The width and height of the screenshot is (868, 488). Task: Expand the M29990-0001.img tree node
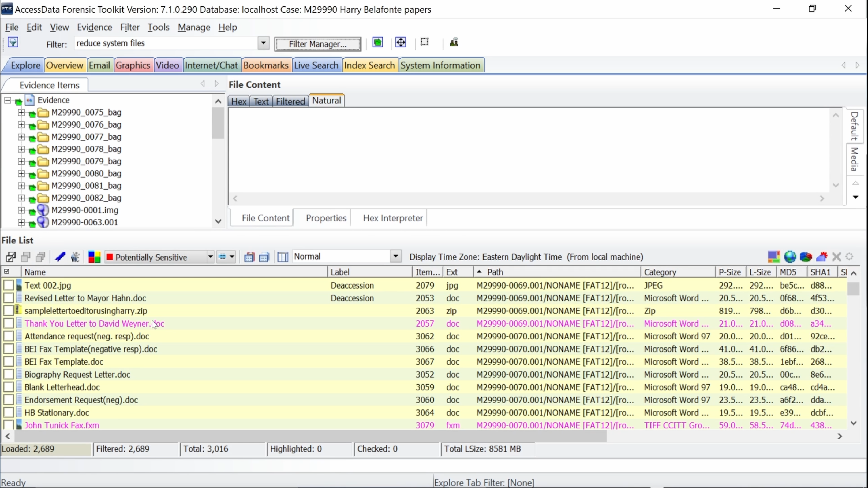[21, 210]
